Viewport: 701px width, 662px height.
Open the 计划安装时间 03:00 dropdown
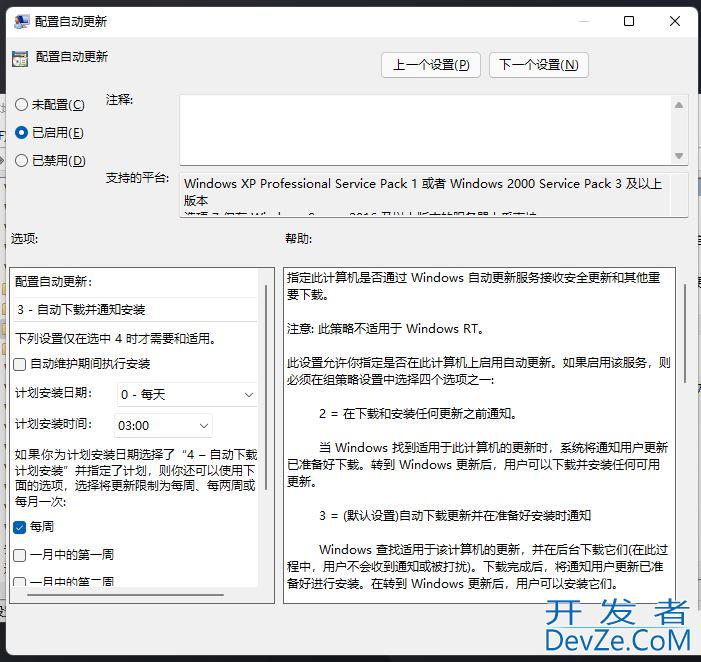click(x=164, y=426)
